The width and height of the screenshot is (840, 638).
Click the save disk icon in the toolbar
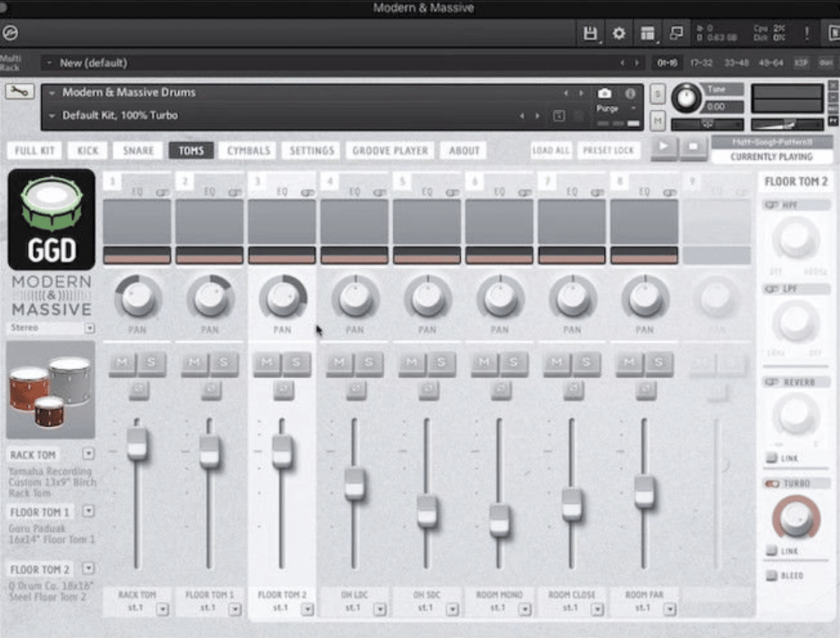click(589, 33)
